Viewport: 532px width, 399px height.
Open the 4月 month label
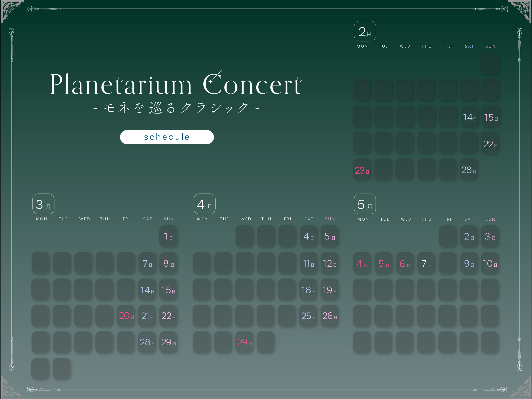(x=205, y=204)
